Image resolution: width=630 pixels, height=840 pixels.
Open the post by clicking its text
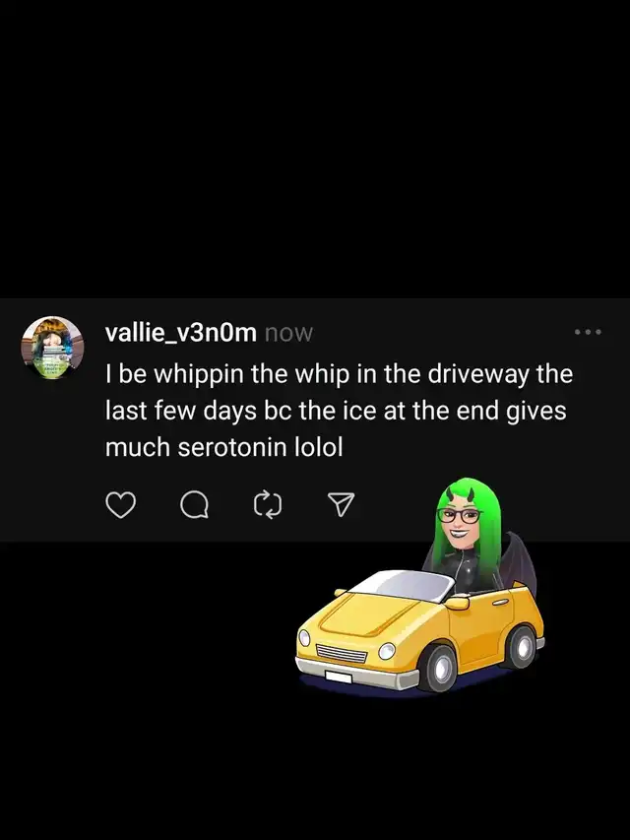(339, 411)
